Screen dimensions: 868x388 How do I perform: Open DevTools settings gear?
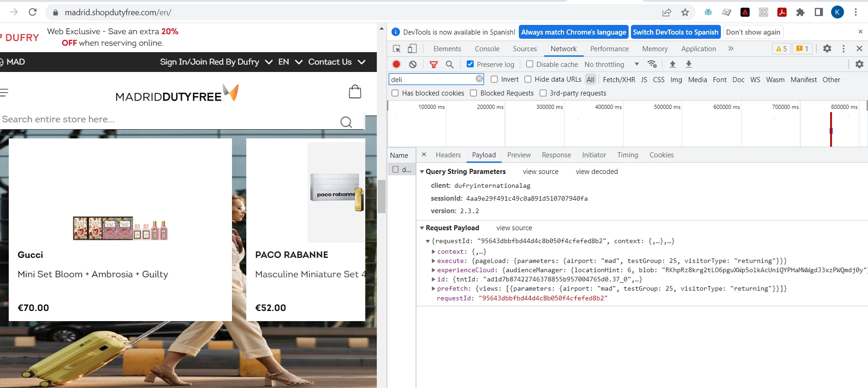[827, 48]
